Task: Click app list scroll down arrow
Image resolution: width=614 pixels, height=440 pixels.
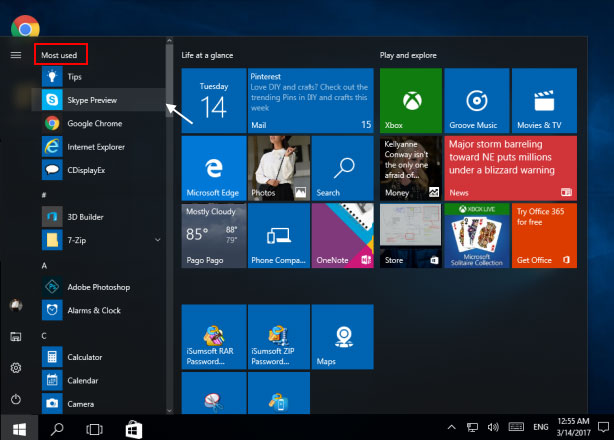Action: tap(169, 411)
